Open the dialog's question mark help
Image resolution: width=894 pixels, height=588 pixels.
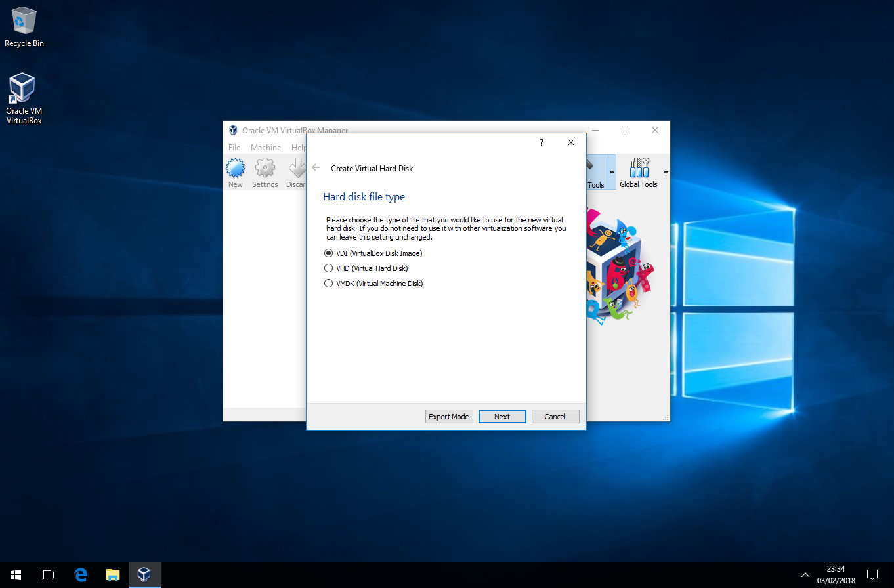(x=542, y=142)
